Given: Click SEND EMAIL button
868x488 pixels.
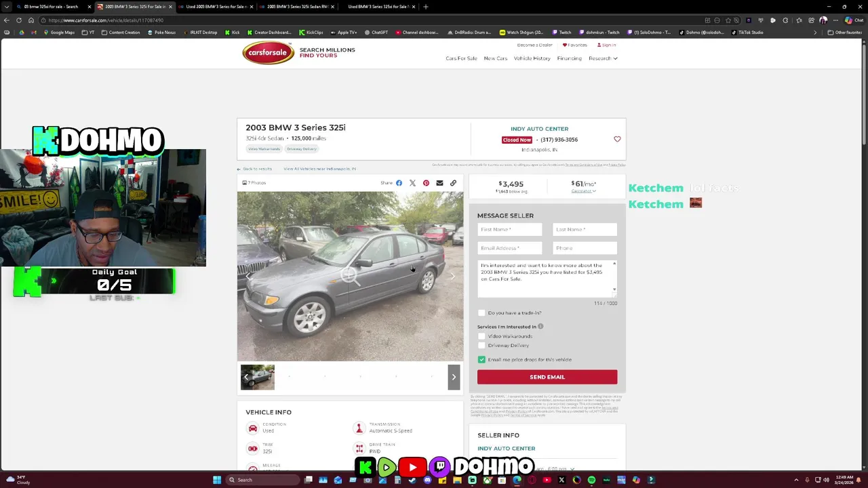Looking at the screenshot, I should point(547,377).
